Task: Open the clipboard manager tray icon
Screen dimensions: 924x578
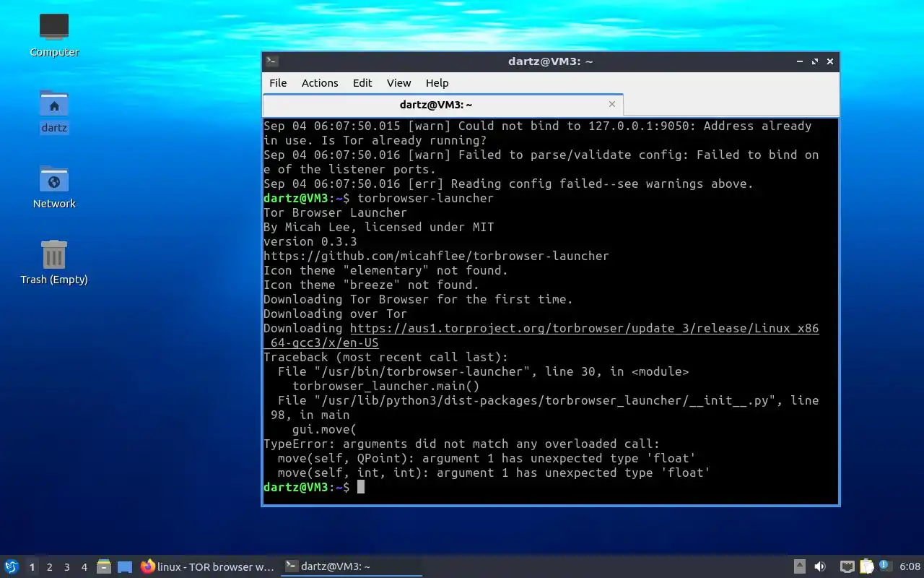Action: point(866,567)
